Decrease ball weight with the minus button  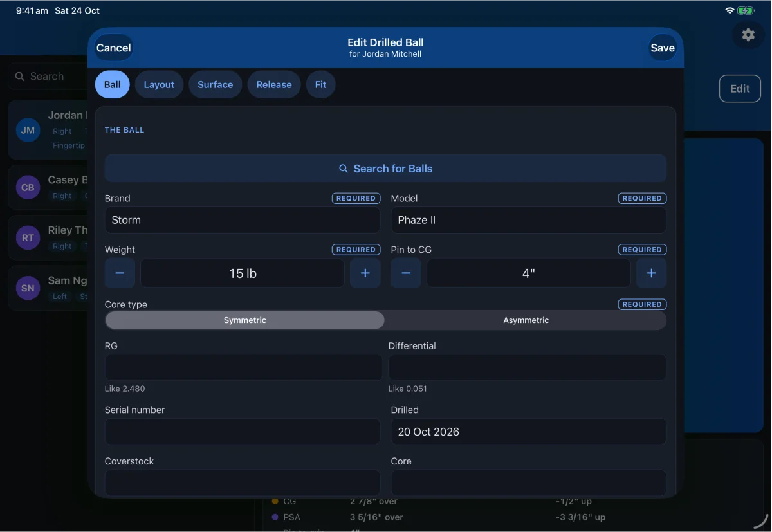[x=120, y=273]
